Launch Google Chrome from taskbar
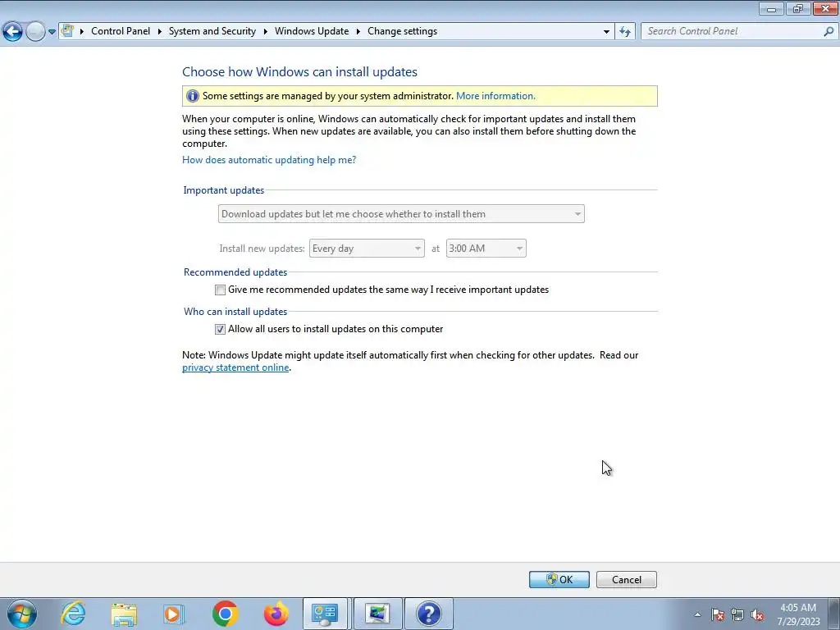 (x=225, y=614)
